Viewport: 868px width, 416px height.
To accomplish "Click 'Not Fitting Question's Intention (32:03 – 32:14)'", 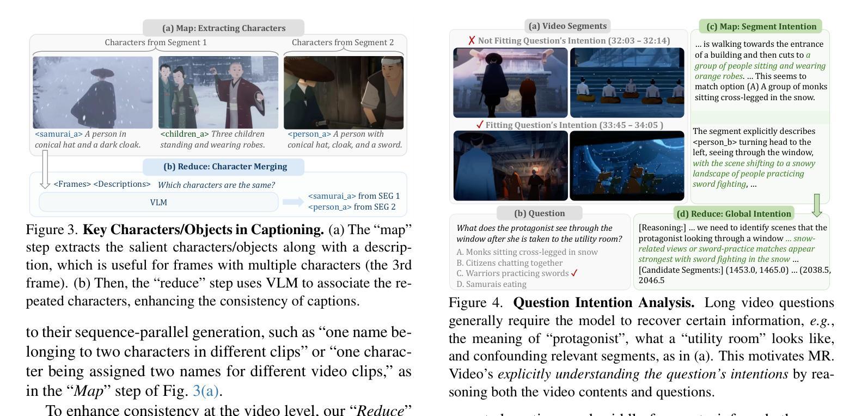I will click(574, 40).
